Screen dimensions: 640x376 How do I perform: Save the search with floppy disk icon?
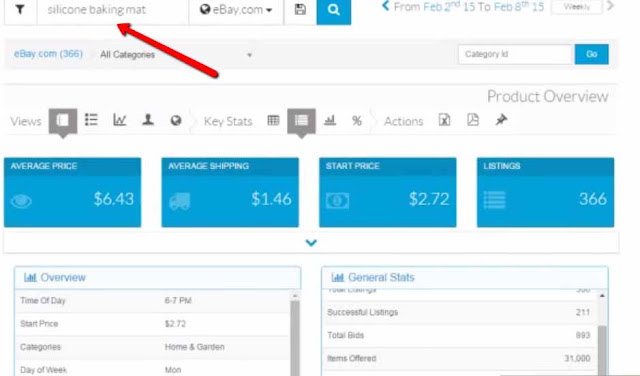point(300,10)
